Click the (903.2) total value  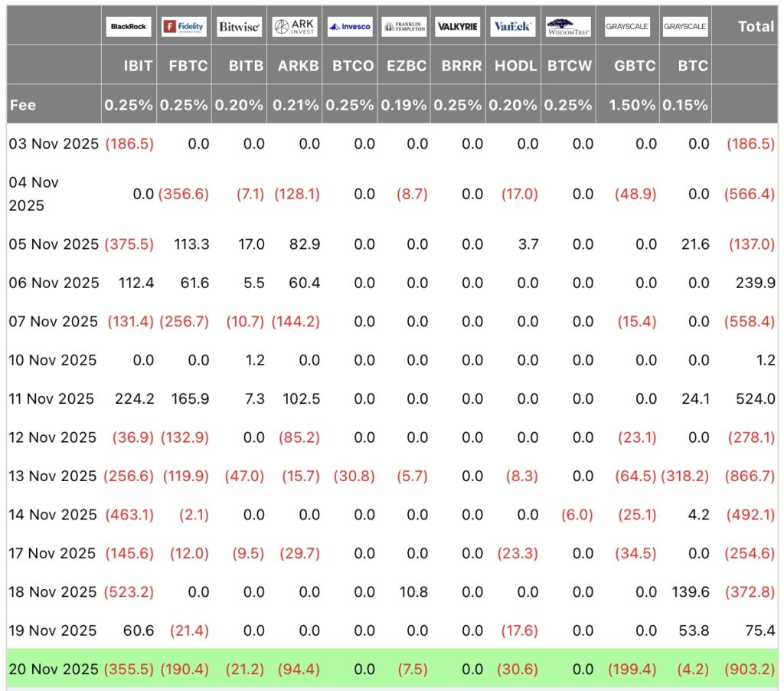pos(750,669)
